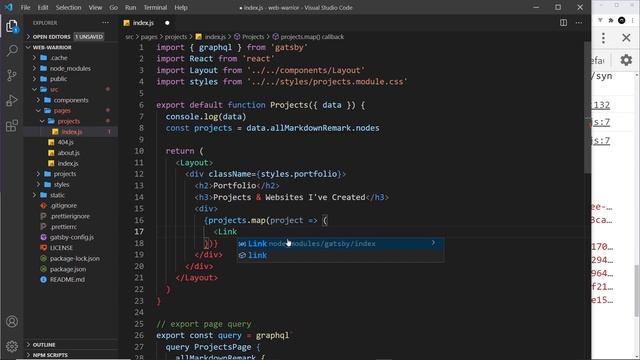The width and height of the screenshot is (640, 360).
Task: Collapse the src folder
Action: coord(71,89)
